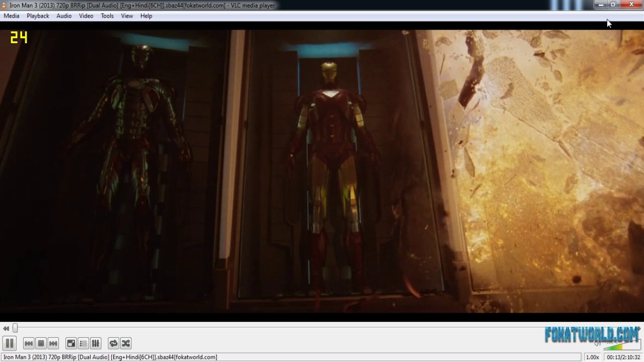Open the Playback menu
This screenshot has height=362, width=644.
pos(38,16)
